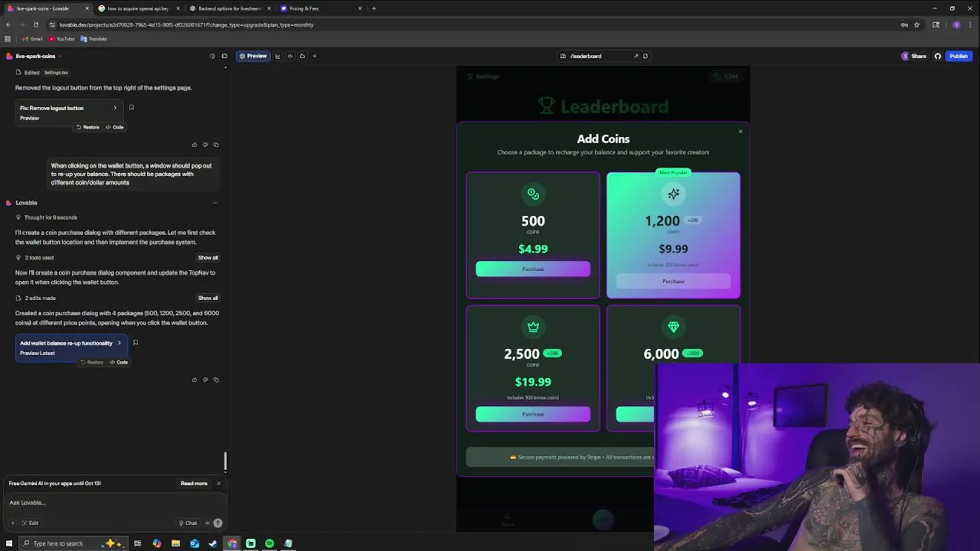The image size is (980, 551).
Task: Toggle Chat mode in the prompt box
Action: (x=188, y=523)
